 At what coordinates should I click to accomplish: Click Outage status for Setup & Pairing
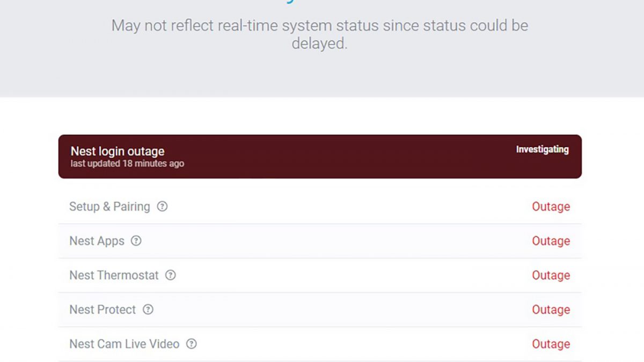tap(551, 206)
